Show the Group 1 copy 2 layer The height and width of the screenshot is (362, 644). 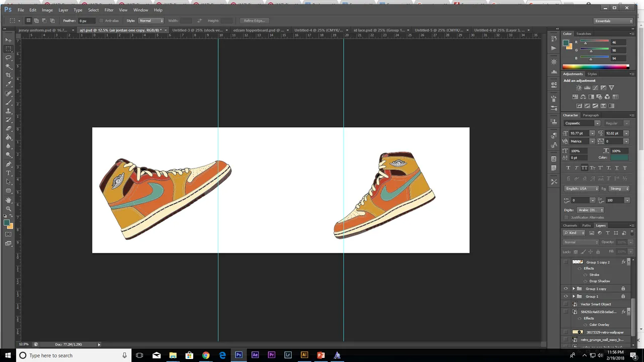566,262
